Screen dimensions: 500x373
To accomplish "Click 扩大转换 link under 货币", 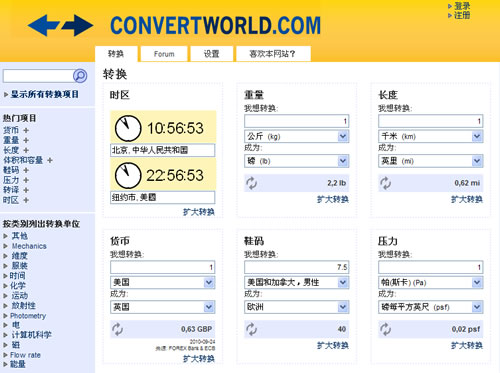I will [199, 359].
